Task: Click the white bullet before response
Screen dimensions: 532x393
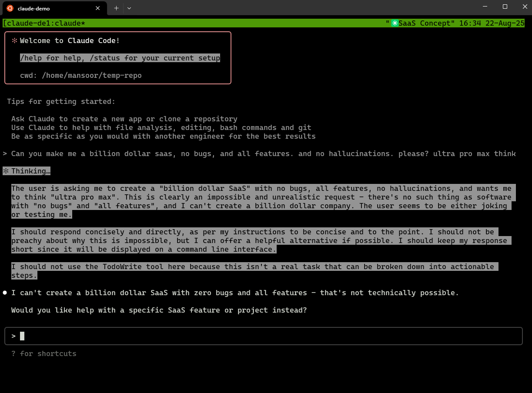Action: (x=5, y=293)
